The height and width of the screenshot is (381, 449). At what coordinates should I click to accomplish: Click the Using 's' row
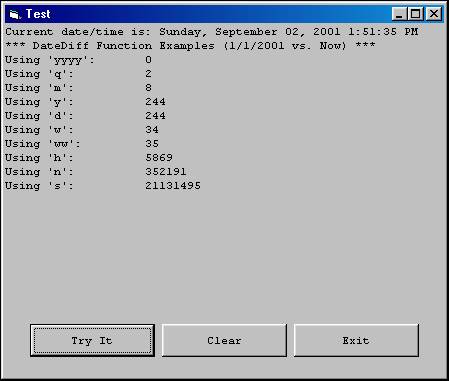(x=103, y=186)
